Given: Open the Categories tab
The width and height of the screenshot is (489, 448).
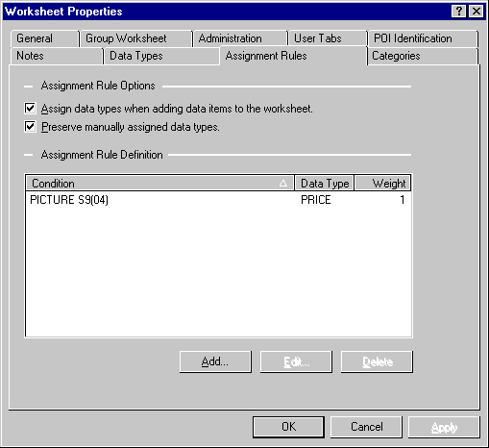Looking at the screenshot, I should [423, 56].
